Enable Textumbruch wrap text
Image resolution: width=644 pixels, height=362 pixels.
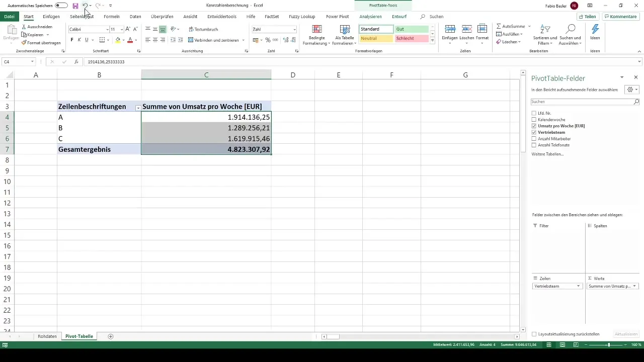pos(203,29)
